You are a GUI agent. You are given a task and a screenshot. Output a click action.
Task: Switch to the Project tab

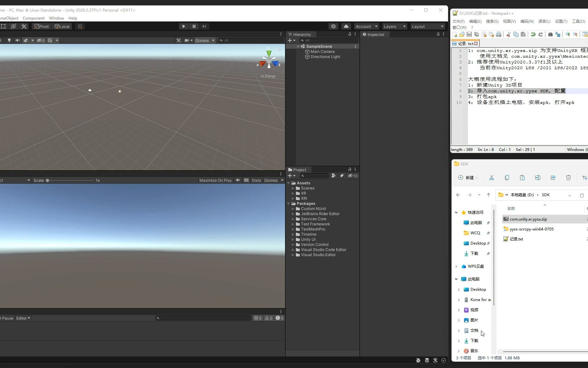point(297,170)
